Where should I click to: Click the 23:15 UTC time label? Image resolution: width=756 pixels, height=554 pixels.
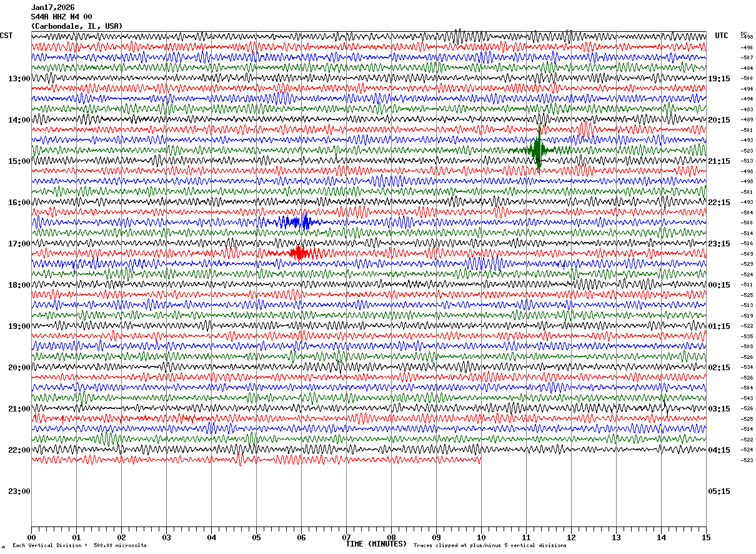(719, 244)
